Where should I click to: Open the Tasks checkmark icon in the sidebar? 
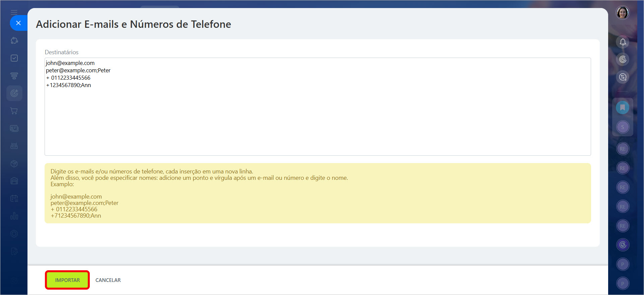coord(14,58)
